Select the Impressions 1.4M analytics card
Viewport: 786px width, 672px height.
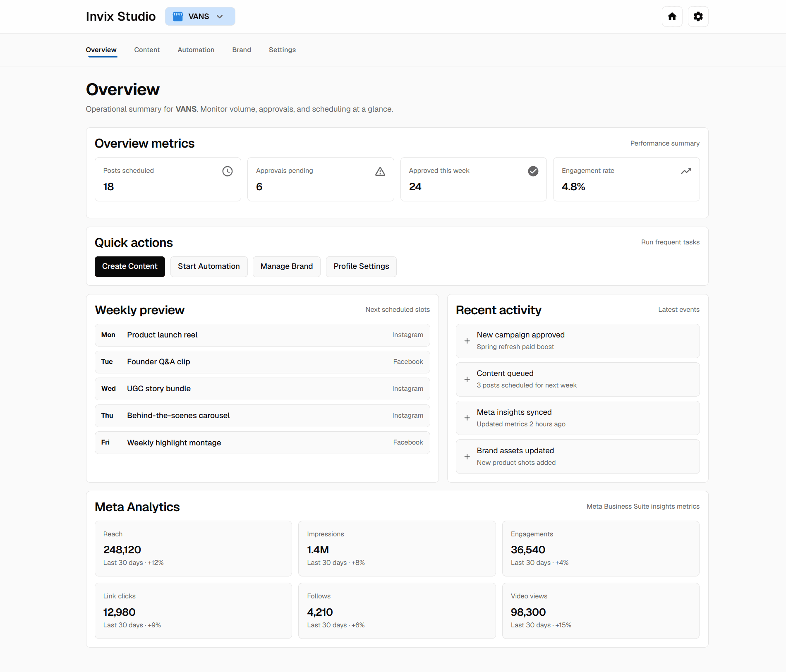click(397, 548)
